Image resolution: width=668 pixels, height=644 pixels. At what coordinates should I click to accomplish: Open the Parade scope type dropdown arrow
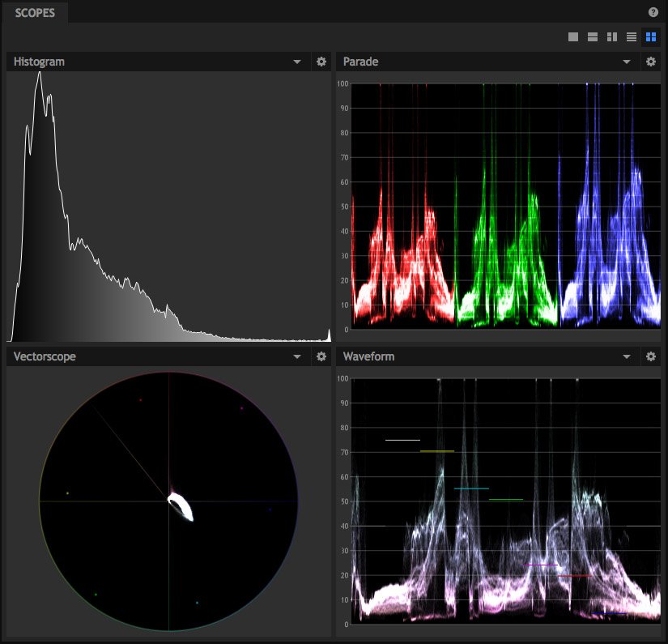[x=627, y=62]
